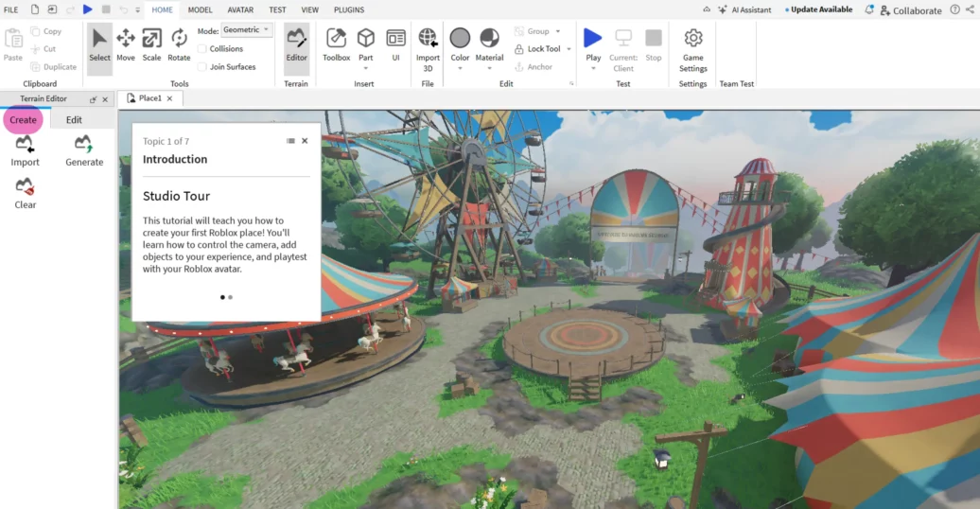
Task: Click the Clear terrain icon
Action: point(25,187)
